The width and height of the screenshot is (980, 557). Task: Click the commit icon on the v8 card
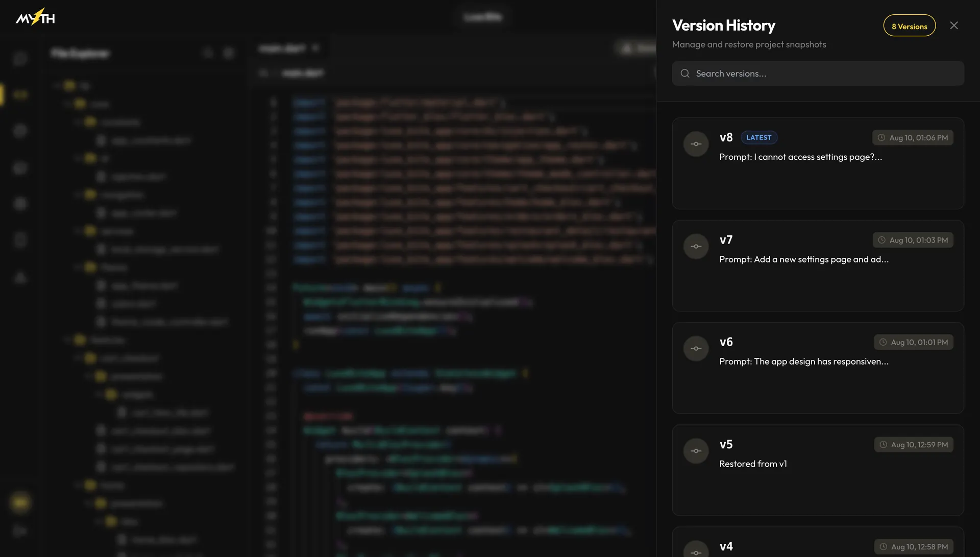696,144
